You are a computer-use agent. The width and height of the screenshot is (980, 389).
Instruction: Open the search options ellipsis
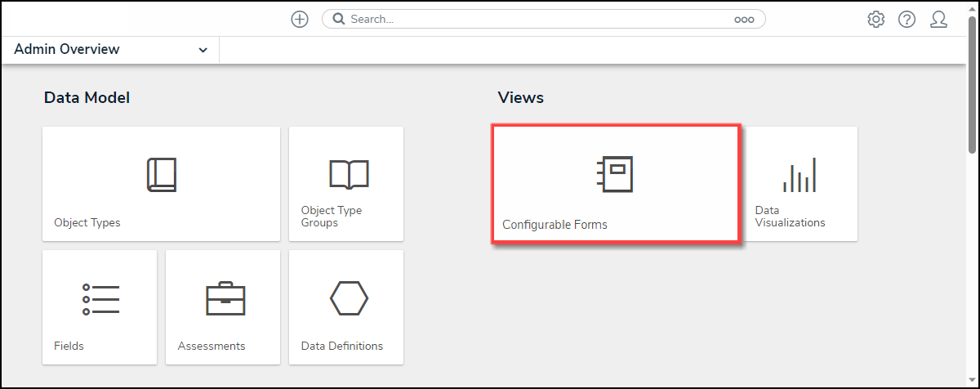pos(744,20)
